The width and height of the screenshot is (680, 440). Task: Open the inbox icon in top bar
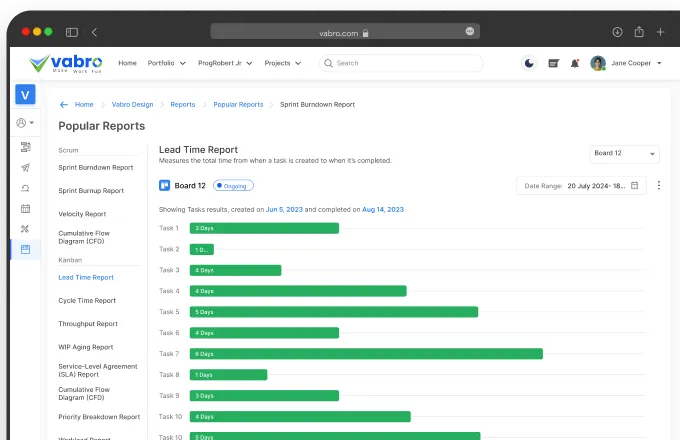(x=553, y=63)
